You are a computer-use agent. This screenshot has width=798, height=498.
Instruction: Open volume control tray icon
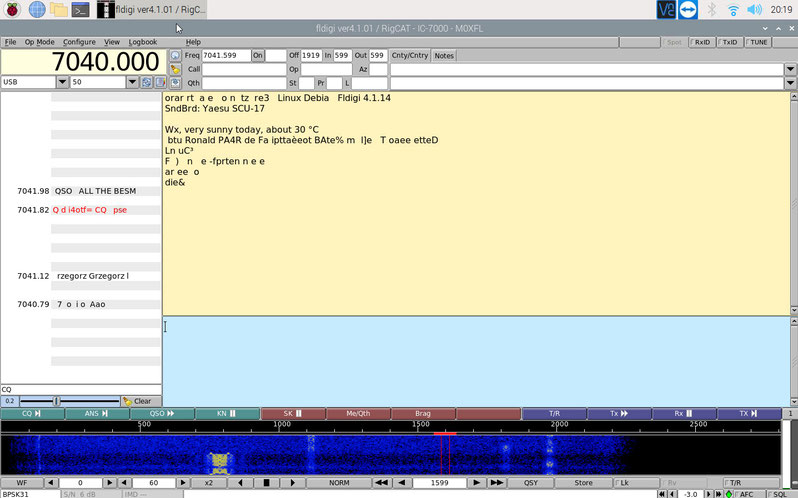754,9
